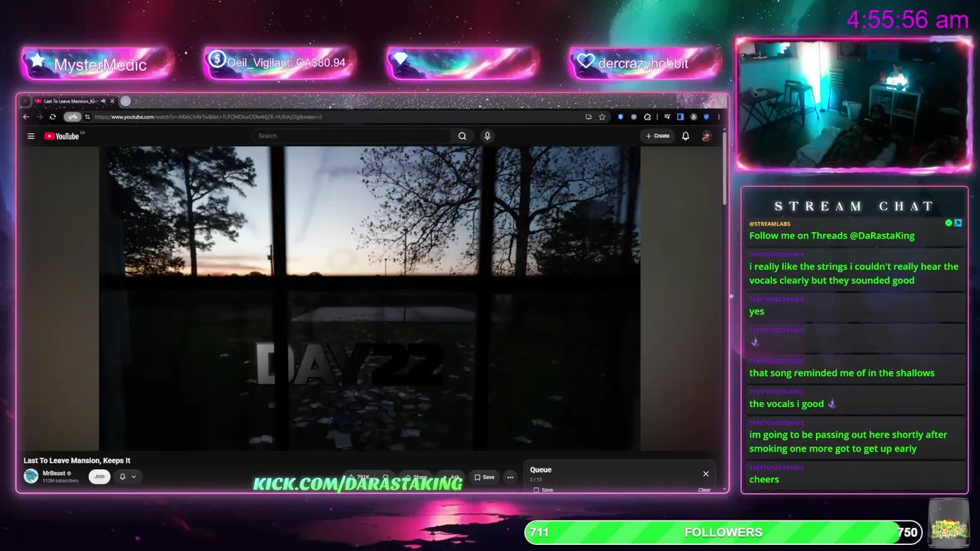Click the kick.com/darastaking overlay text
980x551 pixels.
pos(358,484)
